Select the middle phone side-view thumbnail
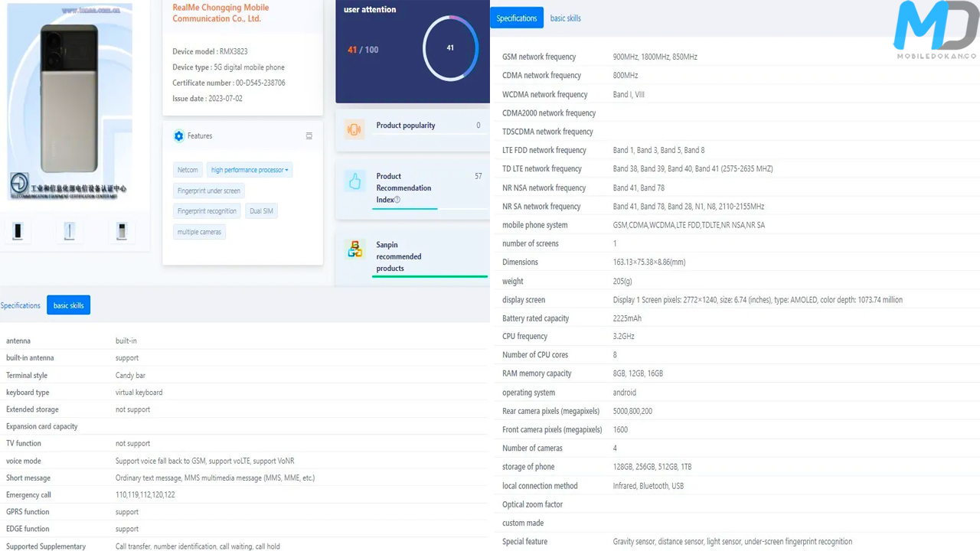980x551 pixels. [x=69, y=230]
